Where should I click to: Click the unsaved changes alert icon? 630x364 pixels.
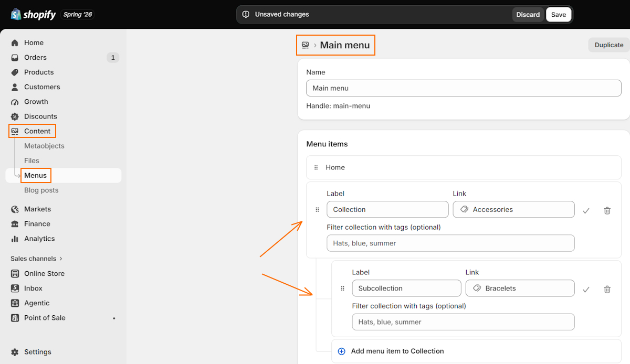(246, 15)
